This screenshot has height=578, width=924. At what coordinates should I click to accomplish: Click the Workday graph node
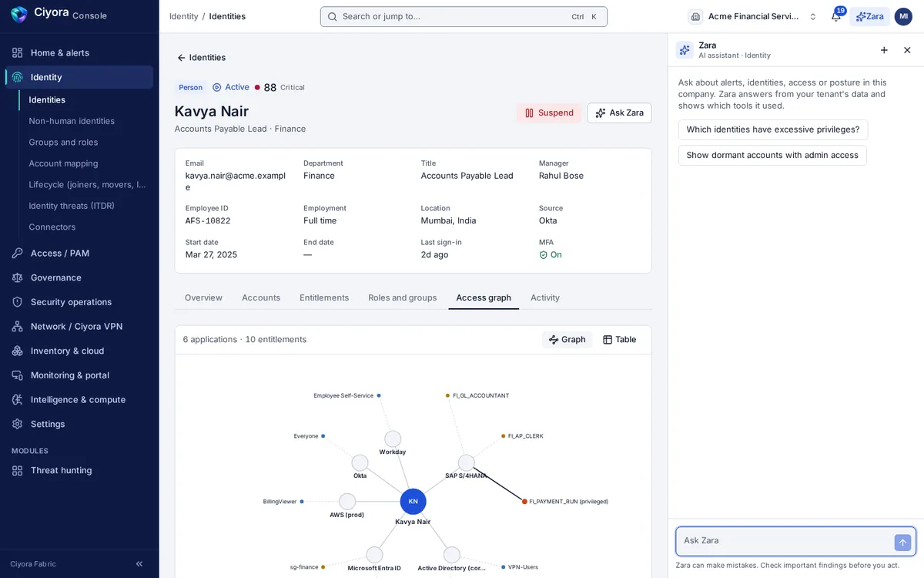[393, 439]
